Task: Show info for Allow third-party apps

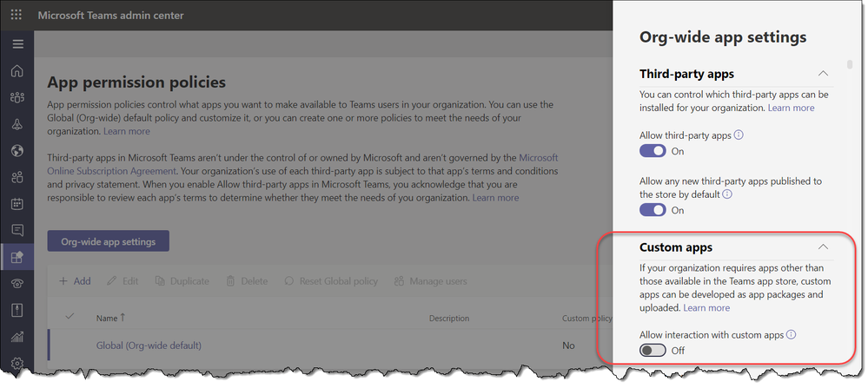Action: (739, 135)
